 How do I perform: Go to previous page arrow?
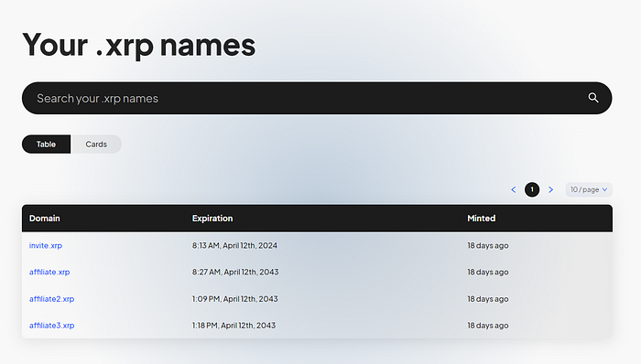[x=514, y=189]
